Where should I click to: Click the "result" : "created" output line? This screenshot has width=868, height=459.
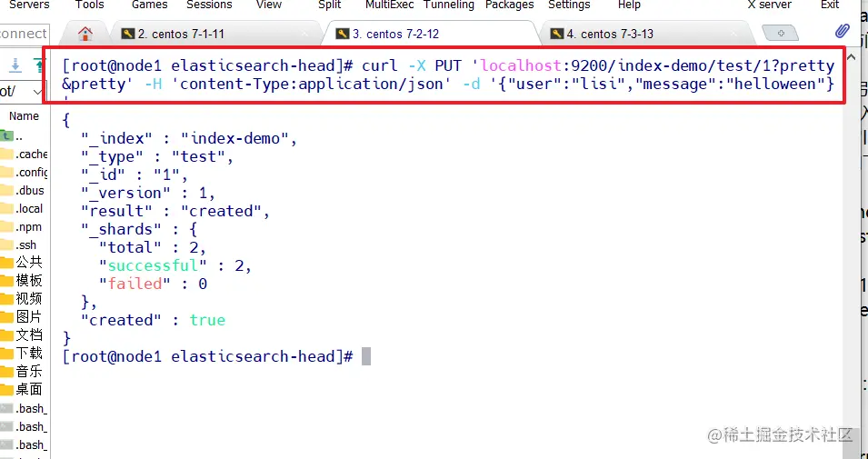point(175,211)
